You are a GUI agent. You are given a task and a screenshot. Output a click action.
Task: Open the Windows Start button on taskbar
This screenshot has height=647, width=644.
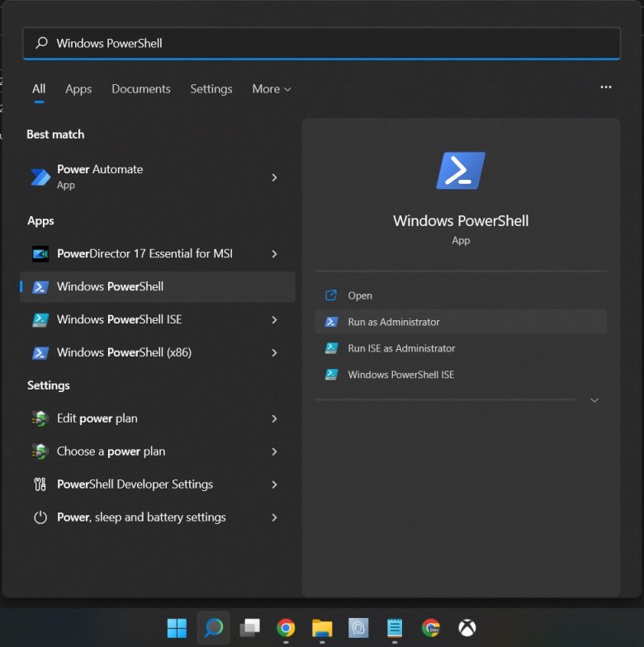[x=177, y=628]
